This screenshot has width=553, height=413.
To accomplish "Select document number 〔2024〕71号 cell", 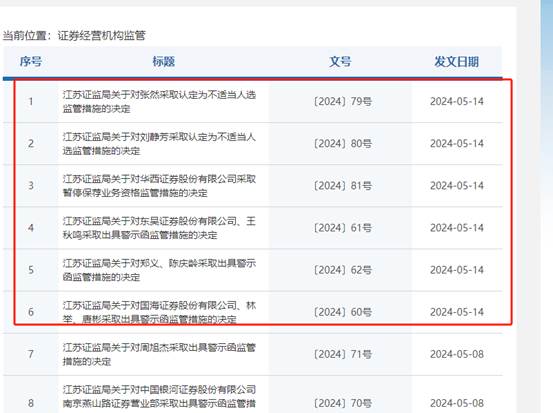I will [342, 354].
